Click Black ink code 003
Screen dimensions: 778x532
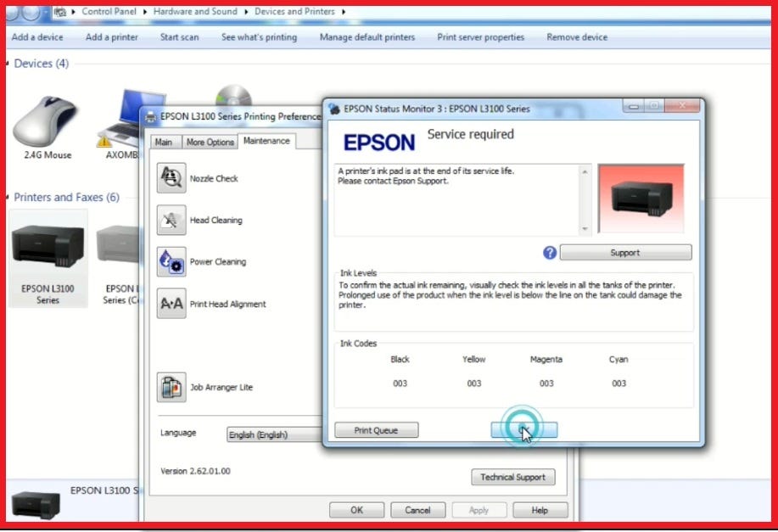[x=400, y=384]
